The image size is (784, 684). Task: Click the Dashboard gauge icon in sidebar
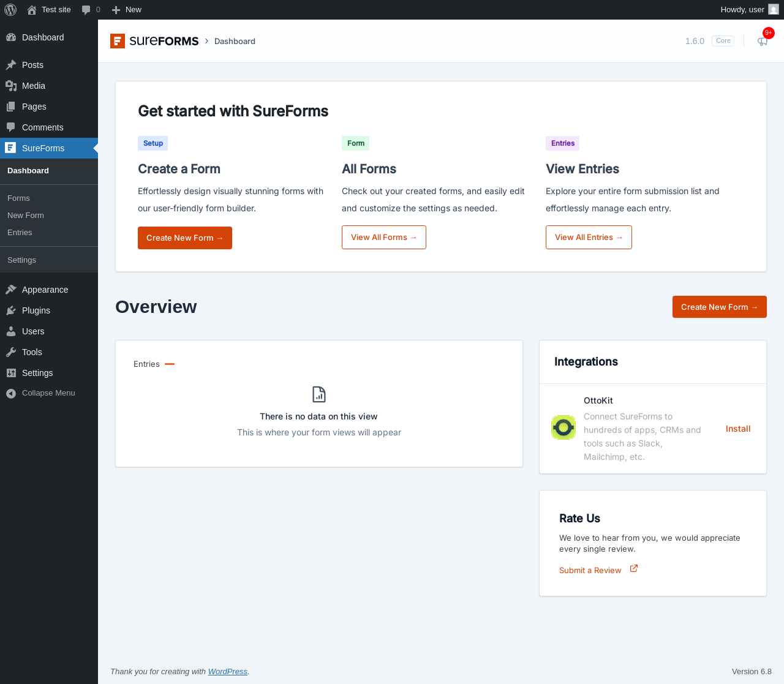coord(11,37)
